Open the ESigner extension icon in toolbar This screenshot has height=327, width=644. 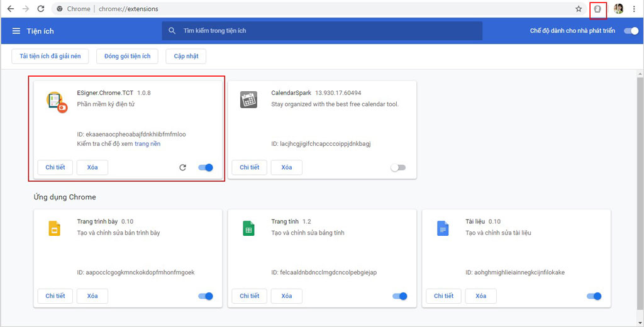597,9
